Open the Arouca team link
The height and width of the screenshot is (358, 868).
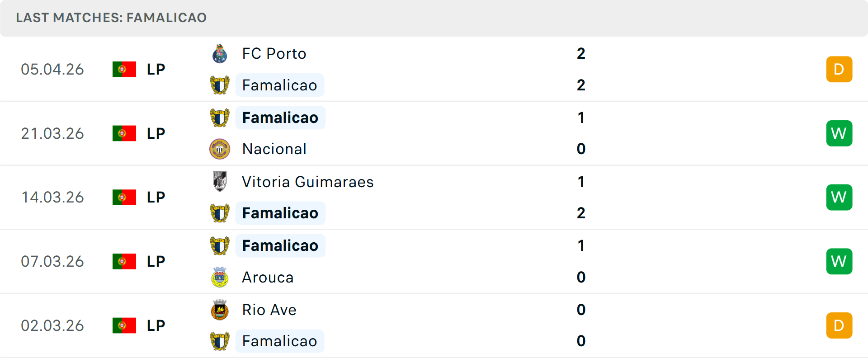pyautogui.click(x=268, y=277)
